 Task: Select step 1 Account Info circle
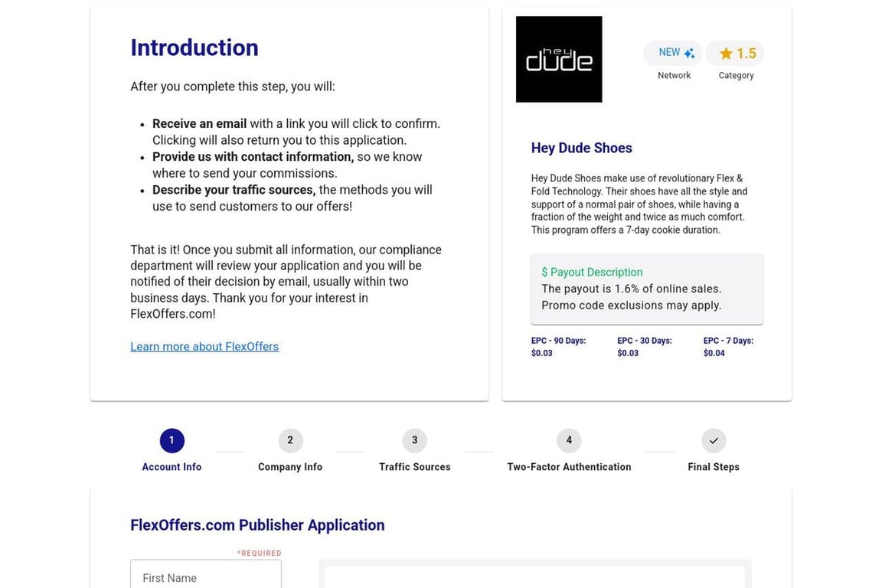click(x=171, y=440)
